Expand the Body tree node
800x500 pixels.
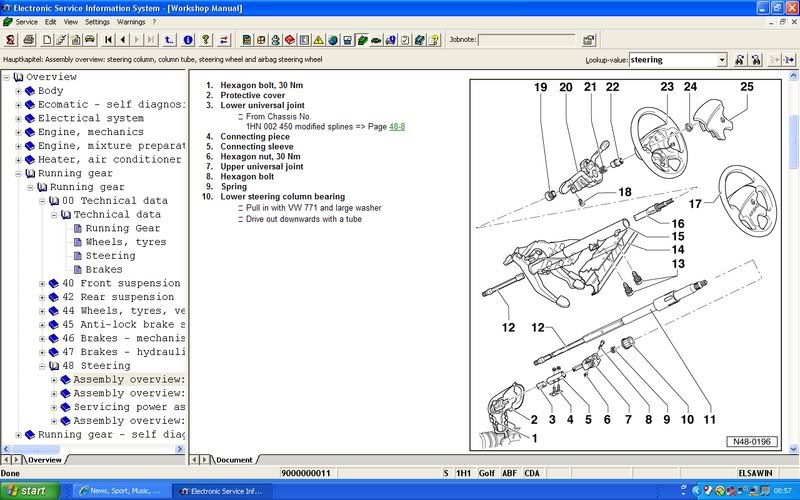coord(18,91)
